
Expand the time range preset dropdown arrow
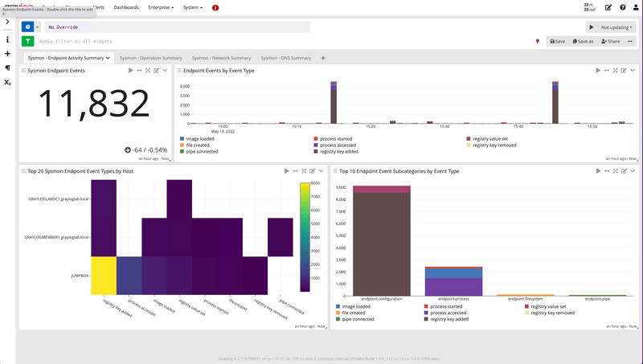pos(37,27)
